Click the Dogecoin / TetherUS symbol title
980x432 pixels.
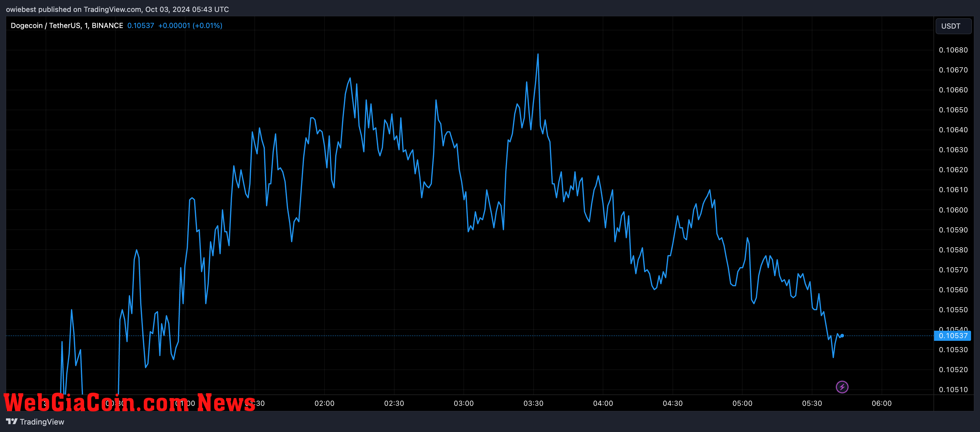(x=67, y=25)
